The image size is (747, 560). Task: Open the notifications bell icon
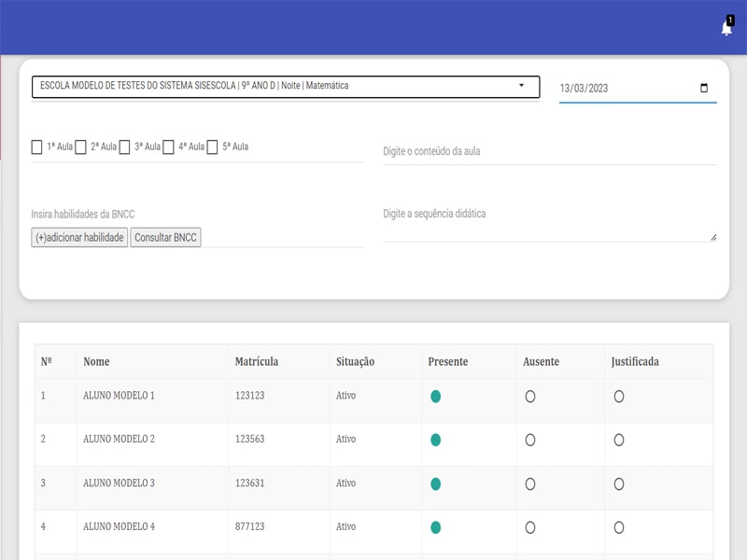(726, 28)
